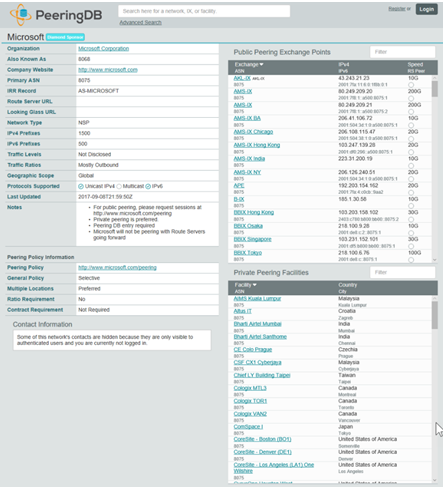This screenshot has width=443, height=487.
Task: Open the Bharti Airtel Santhome facility link
Action: click(x=260, y=337)
